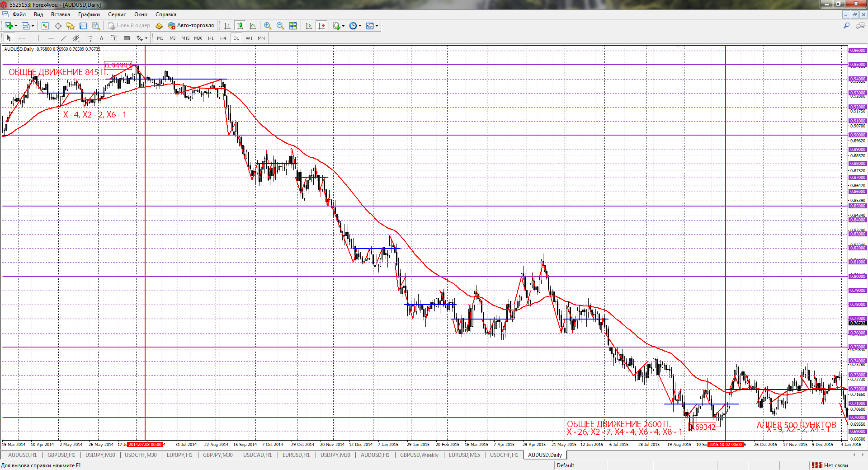Viewport: 868px width, 470px height.
Task: Open the Strategy Tester icon
Action: click(x=96, y=26)
